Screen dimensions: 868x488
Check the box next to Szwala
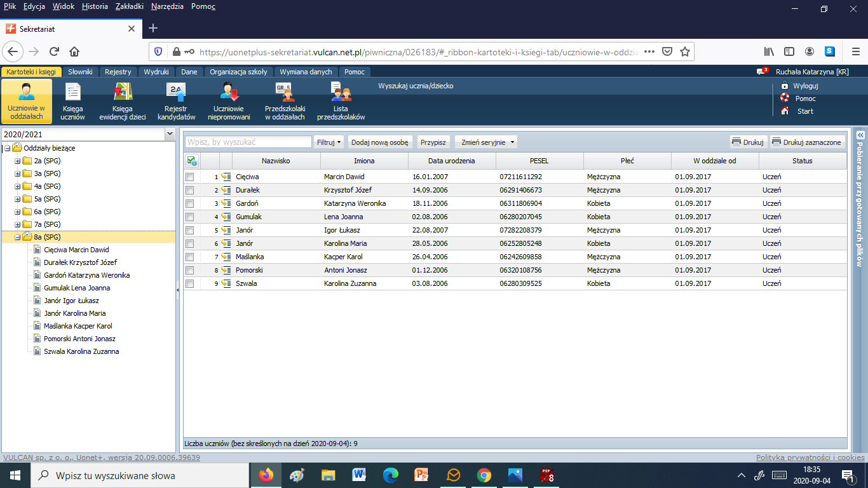[x=189, y=283]
